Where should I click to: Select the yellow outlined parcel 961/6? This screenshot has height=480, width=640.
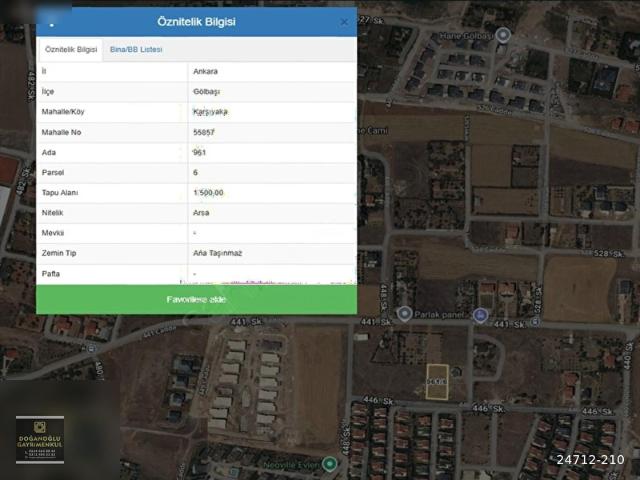437,382
